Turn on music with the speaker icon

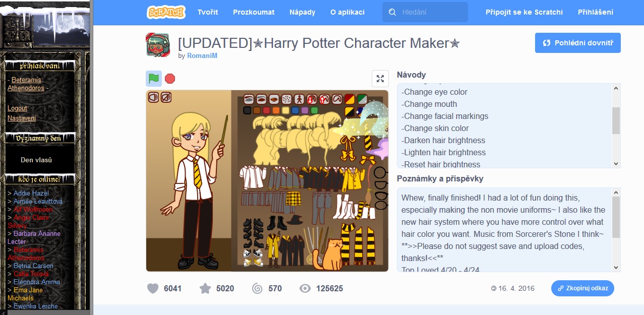[x=153, y=97]
